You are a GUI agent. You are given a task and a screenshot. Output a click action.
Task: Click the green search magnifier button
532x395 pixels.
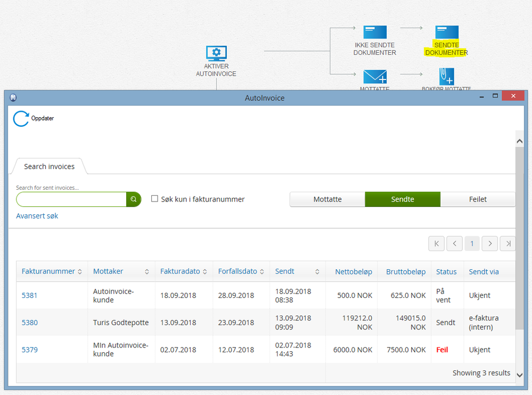tap(134, 199)
